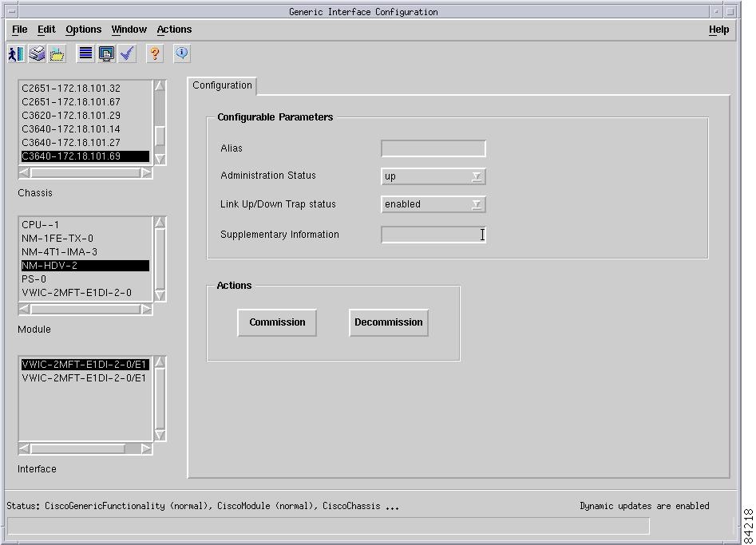The height and width of the screenshot is (545, 756).
Task: Select the highlighted VWIC-2MFT-E1DI-2-0/E1 interface
Action: pos(85,365)
